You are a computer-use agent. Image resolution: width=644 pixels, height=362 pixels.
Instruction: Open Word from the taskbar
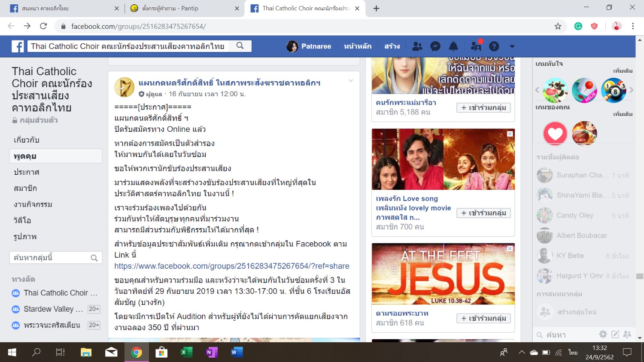coord(236,352)
